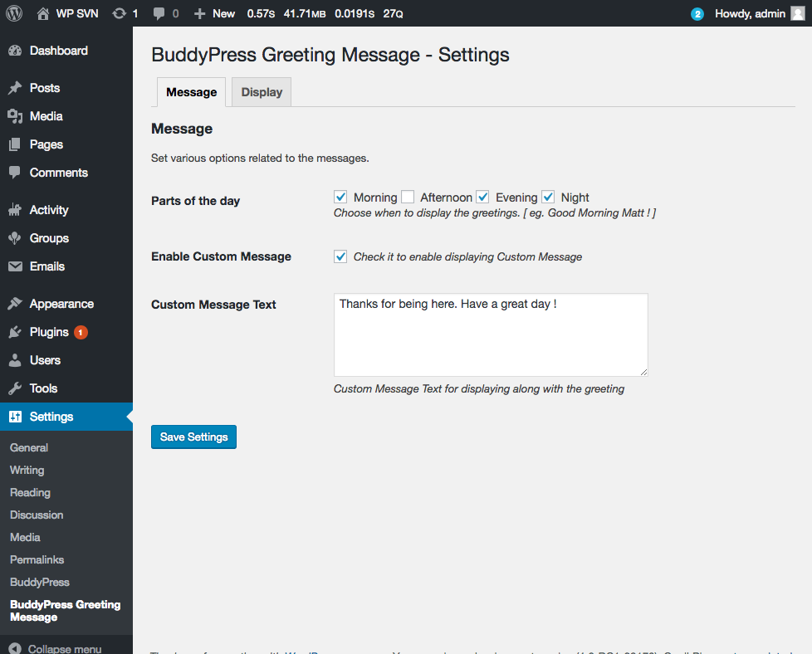Click the WordPress logo icon
812x654 pixels.
click(x=14, y=13)
